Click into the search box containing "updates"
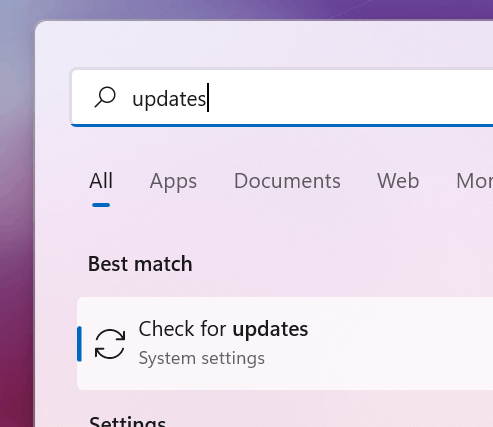 [x=282, y=98]
